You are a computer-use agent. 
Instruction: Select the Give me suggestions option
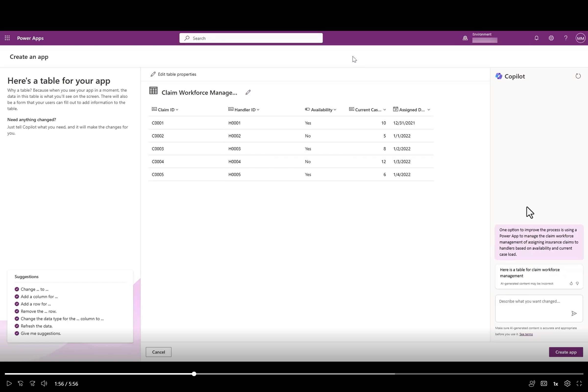pyautogui.click(x=40, y=333)
